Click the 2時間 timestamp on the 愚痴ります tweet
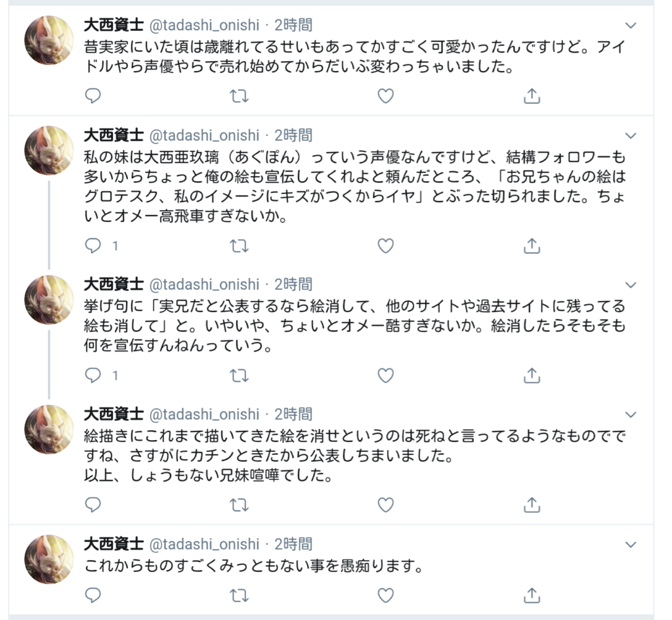Screen dimensions: 672x620 point(293,544)
